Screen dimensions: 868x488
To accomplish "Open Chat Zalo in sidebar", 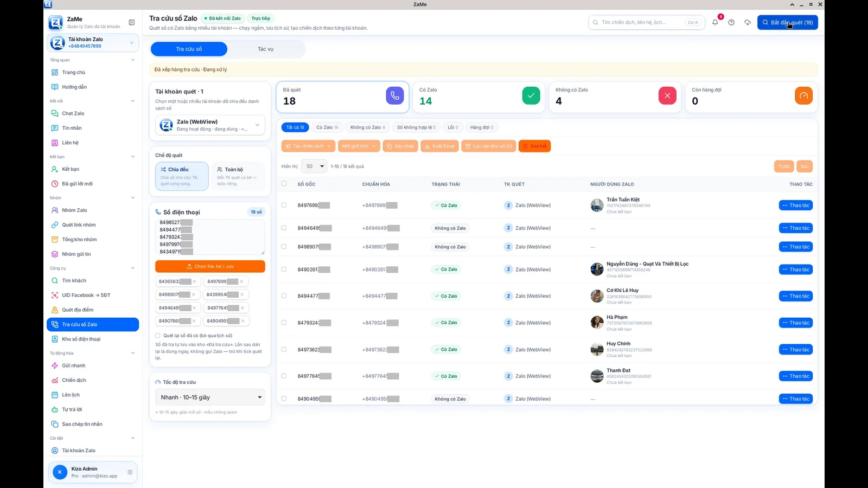I will (x=93, y=113).
